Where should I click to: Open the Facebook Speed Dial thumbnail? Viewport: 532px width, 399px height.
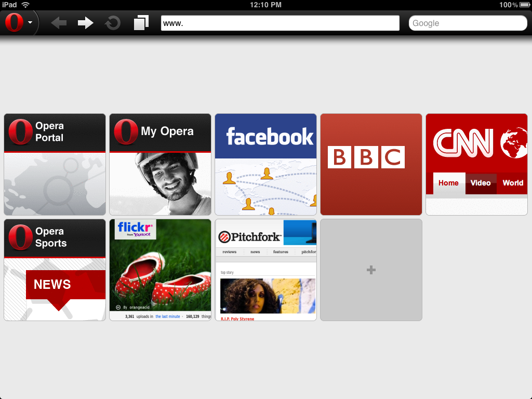pyautogui.click(x=265, y=164)
